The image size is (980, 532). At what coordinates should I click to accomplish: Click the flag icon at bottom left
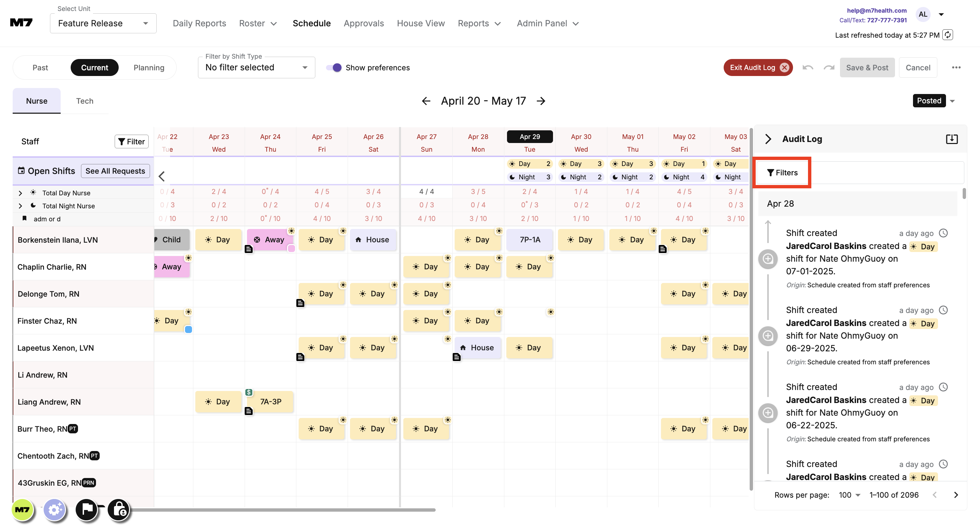pos(86,509)
